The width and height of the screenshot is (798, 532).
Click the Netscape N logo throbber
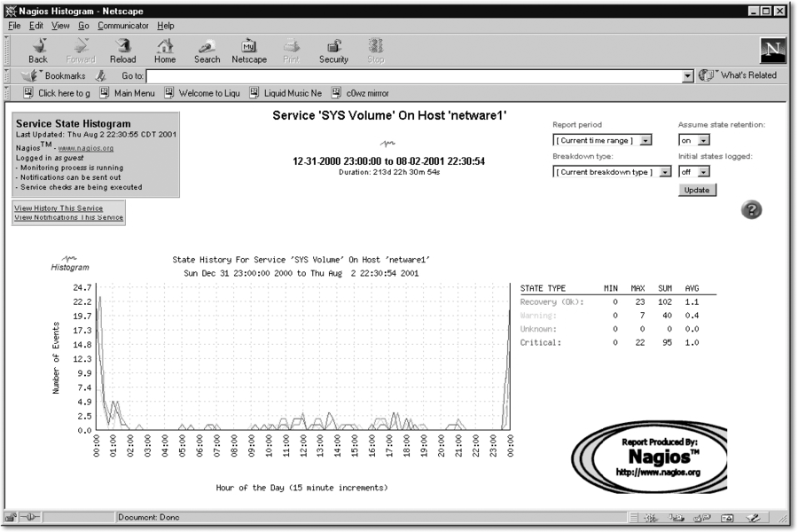point(772,50)
